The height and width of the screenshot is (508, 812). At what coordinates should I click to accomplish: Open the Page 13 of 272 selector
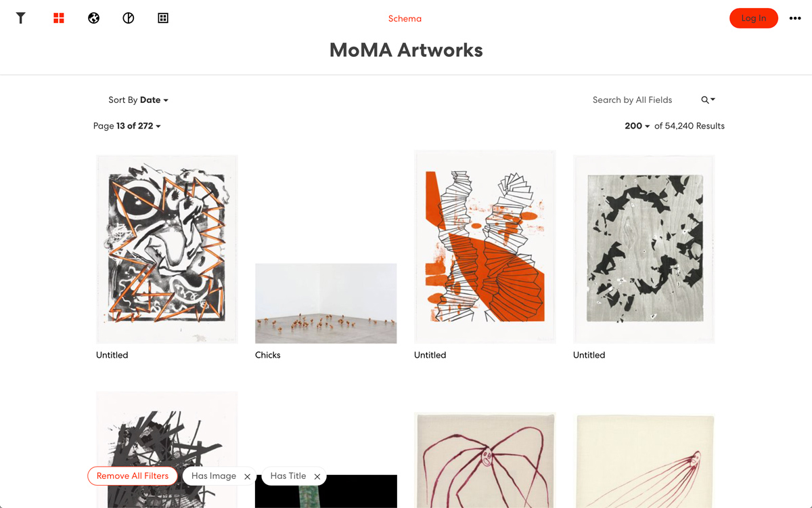coord(127,126)
